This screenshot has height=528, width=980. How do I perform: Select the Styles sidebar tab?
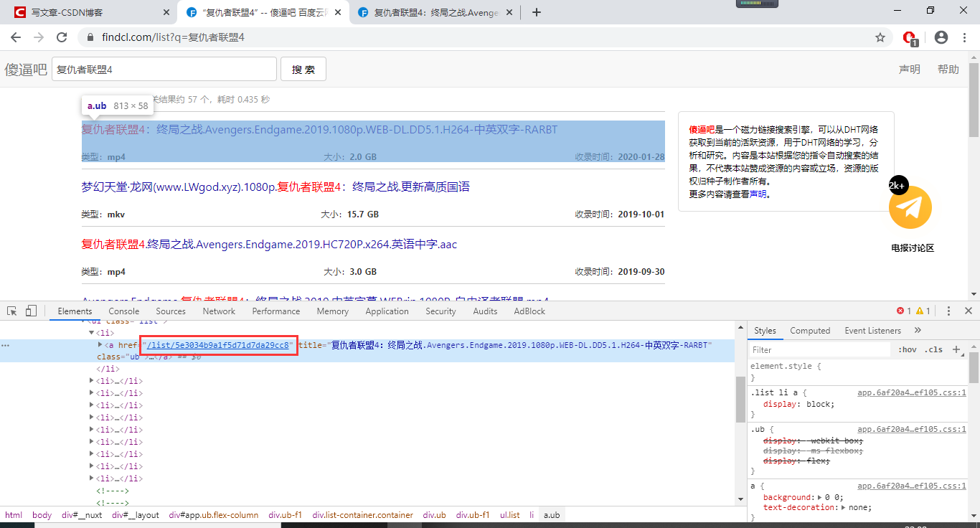(765, 331)
